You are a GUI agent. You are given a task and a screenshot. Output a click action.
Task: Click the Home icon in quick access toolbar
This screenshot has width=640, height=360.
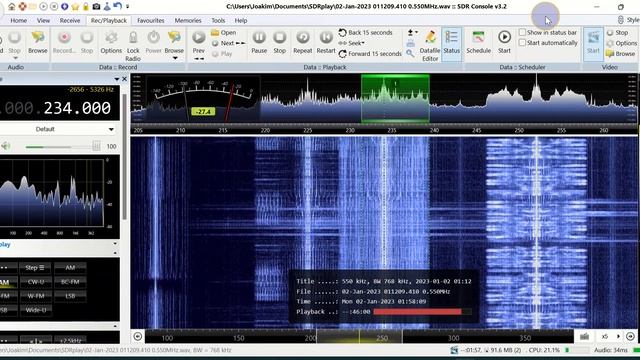pos(11,7)
